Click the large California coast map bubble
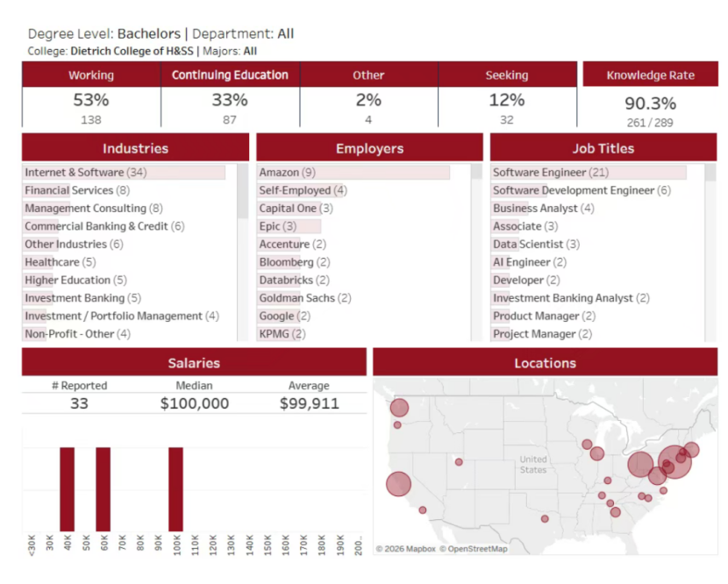 [x=398, y=484]
